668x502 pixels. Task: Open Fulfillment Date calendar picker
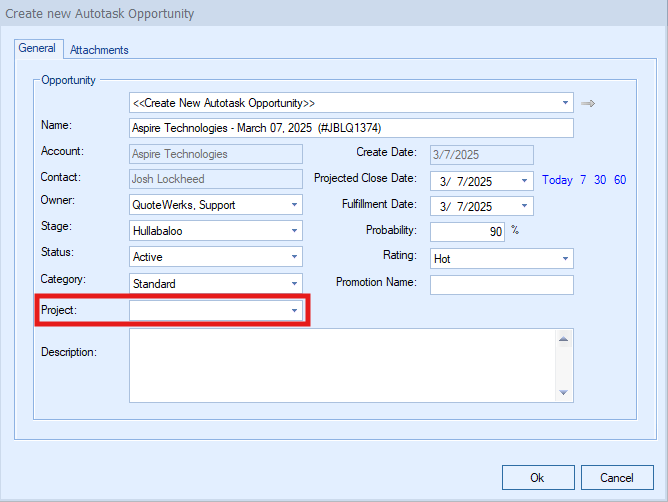point(525,206)
